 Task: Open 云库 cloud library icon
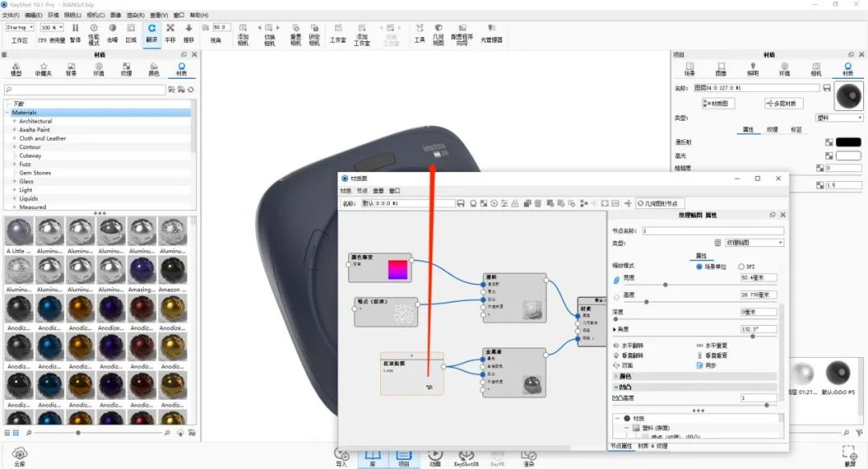point(19,454)
